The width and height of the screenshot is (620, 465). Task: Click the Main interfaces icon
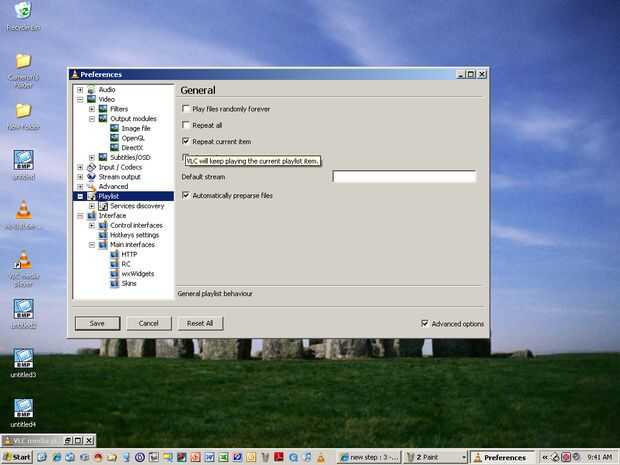point(103,244)
